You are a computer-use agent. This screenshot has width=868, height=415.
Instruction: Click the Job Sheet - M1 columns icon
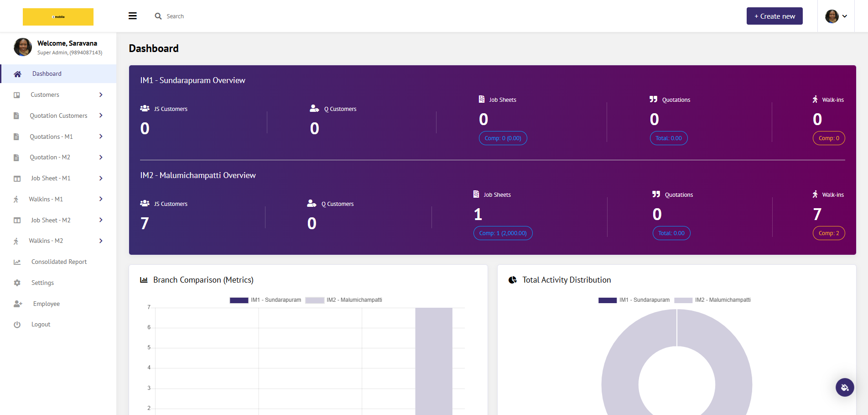point(17,179)
